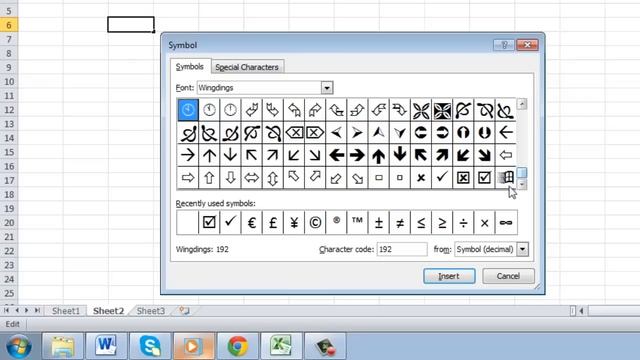The height and width of the screenshot is (360, 640).
Task: Choose the white left arrow in black circle
Action: (421, 133)
